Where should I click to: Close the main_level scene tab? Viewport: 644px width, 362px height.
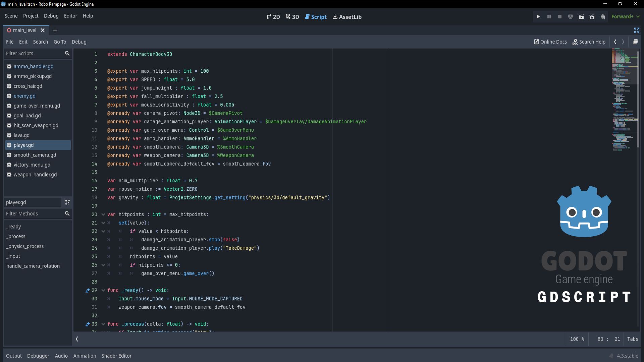click(x=43, y=30)
